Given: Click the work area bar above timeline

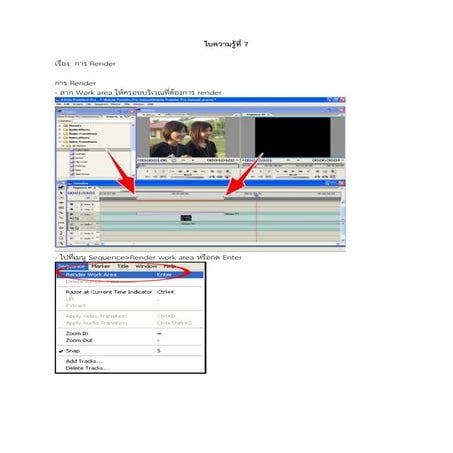Looking at the screenshot, I should [180, 198].
